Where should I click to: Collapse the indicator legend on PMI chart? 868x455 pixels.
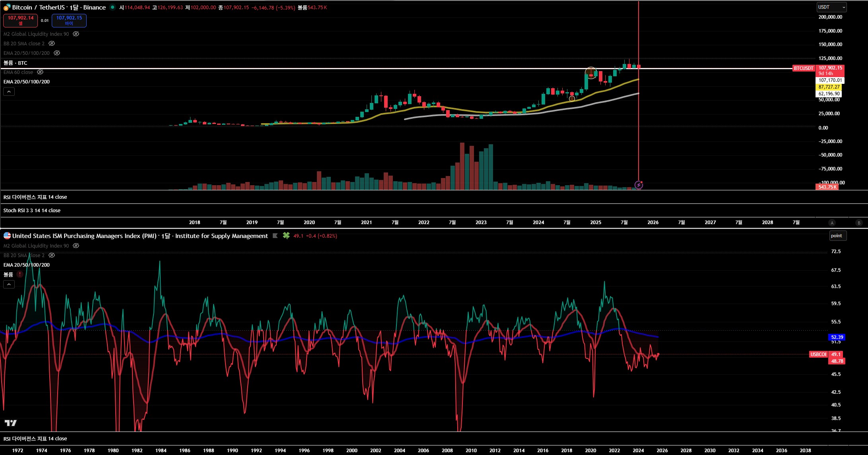click(9, 284)
